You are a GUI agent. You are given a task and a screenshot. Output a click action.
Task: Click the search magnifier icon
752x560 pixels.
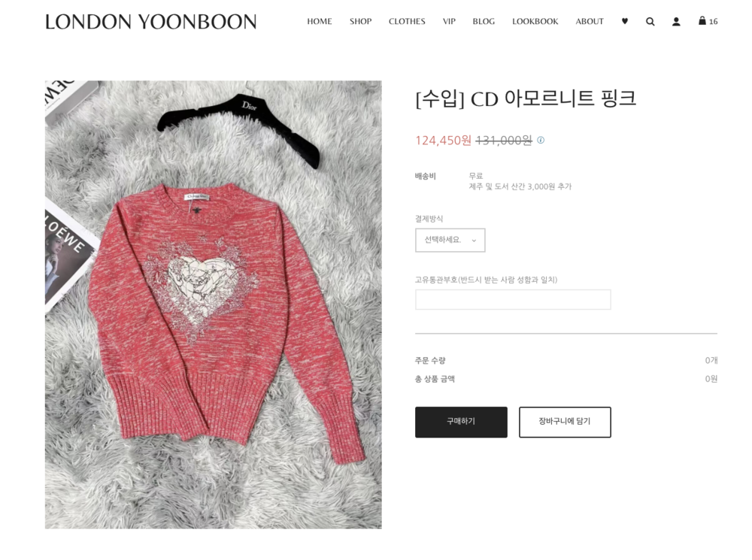tap(650, 22)
